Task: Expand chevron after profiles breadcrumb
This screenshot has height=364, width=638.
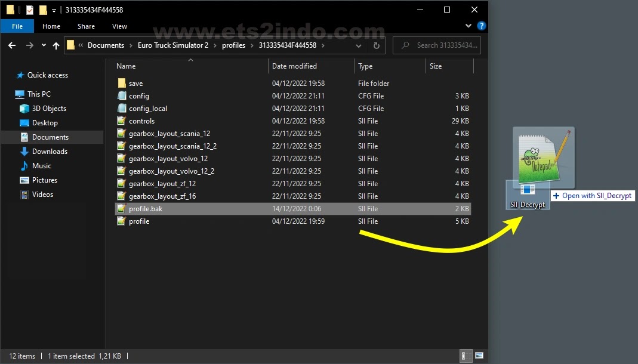Action: pos(252,45)
